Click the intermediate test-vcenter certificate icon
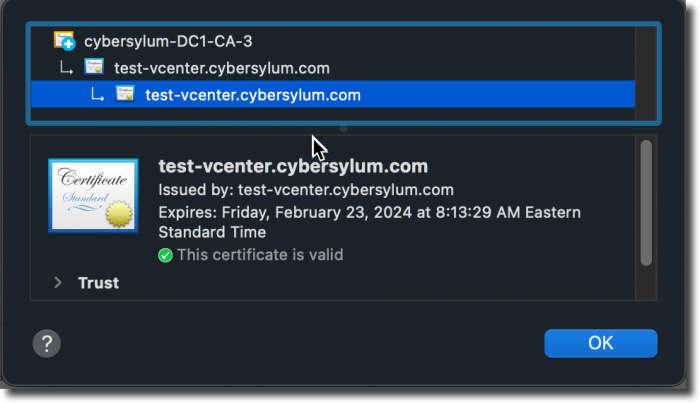 click(x=94, y=67)
